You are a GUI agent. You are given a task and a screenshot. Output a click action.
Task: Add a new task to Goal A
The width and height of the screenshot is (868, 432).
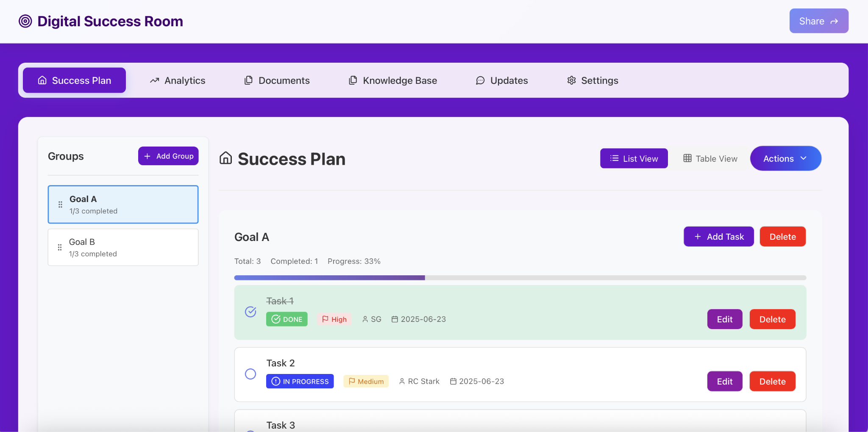click(x=718, y=236)
